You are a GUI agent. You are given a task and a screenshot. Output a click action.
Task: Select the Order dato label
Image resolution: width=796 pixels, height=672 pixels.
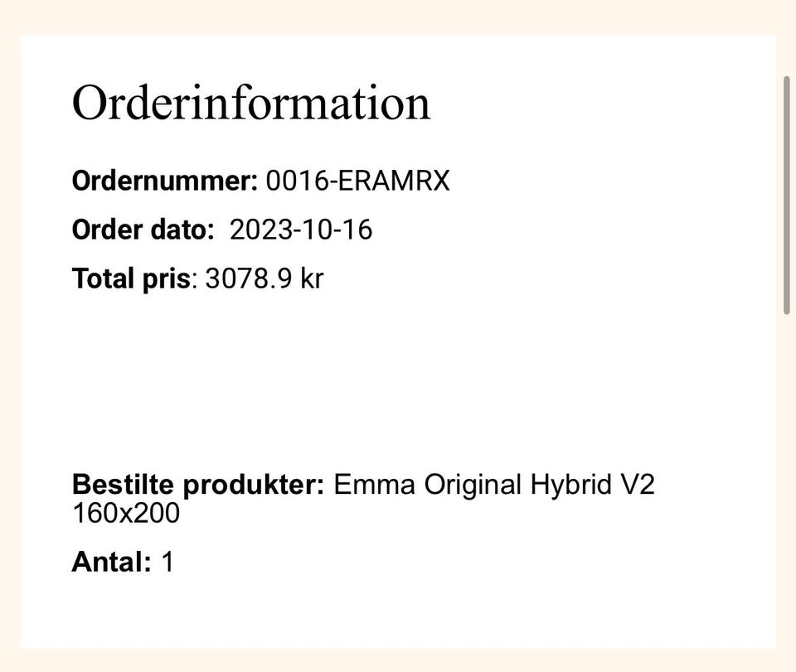coord(143,230)
